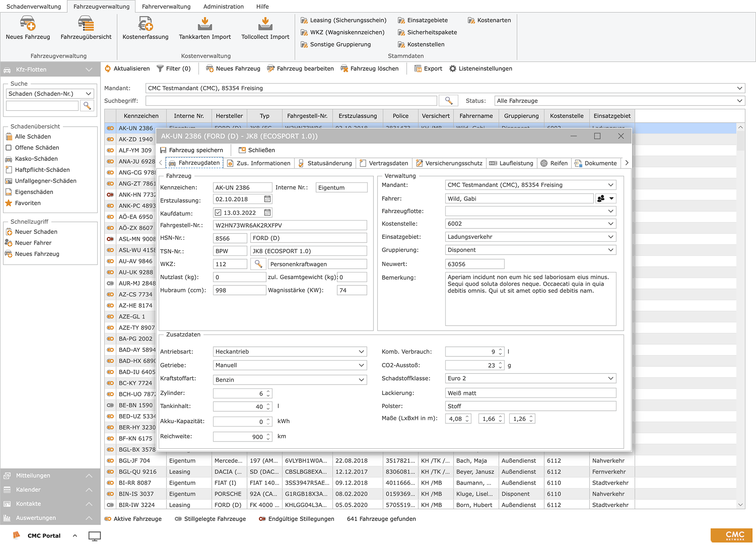
Task: Click Neuer Fahrer quick access link
Action: point(28,243)
